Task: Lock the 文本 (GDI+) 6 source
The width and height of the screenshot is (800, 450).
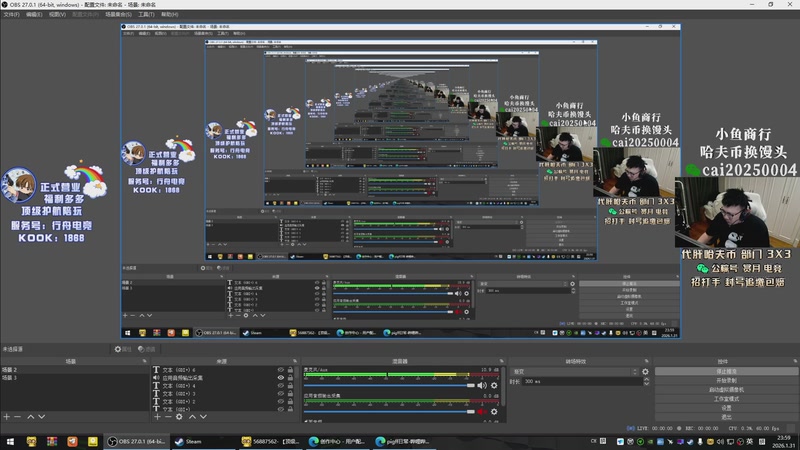Action: [x=290, y=370]
